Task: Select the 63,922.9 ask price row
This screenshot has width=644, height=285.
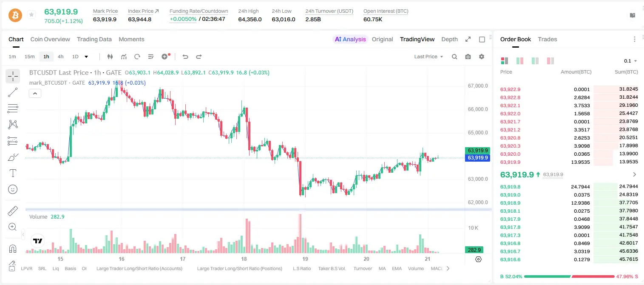Action: pyautogui.click(x=569, y=89)
